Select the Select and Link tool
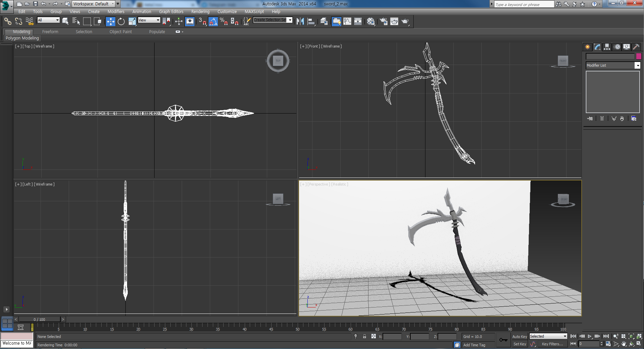The image size is (644, 349). [x=7, y=21]
